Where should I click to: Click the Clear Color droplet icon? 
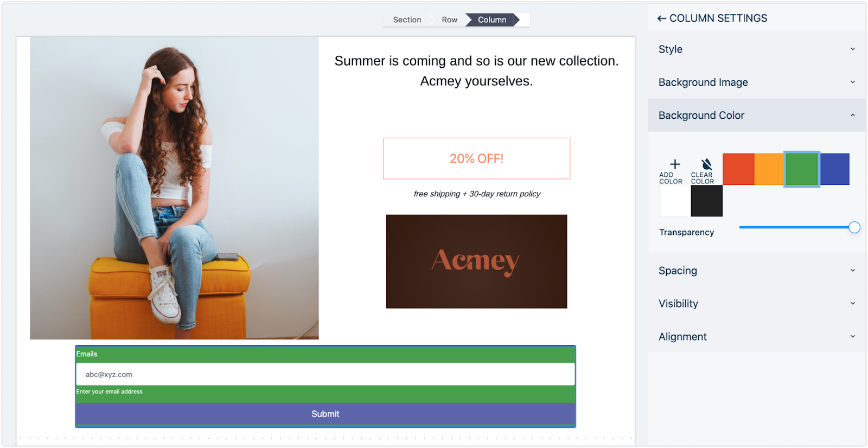[706, 164]
